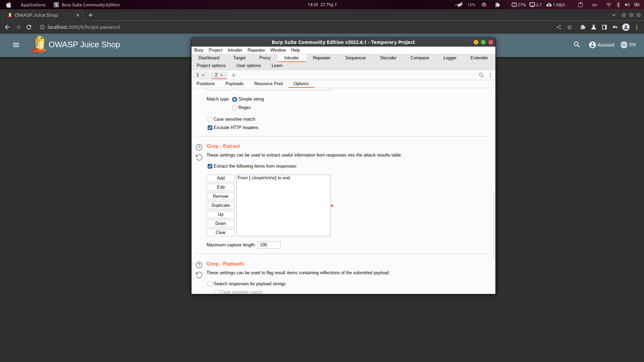Switch to the Proxy tab
The height and width of the screenshot is (362, 644).
click(x=265, y=58)
